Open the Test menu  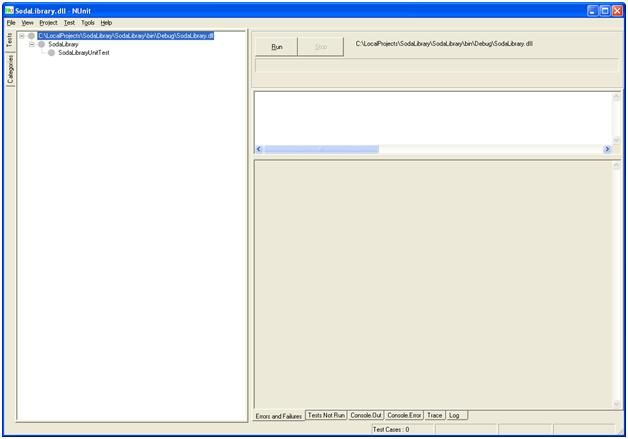69,23
